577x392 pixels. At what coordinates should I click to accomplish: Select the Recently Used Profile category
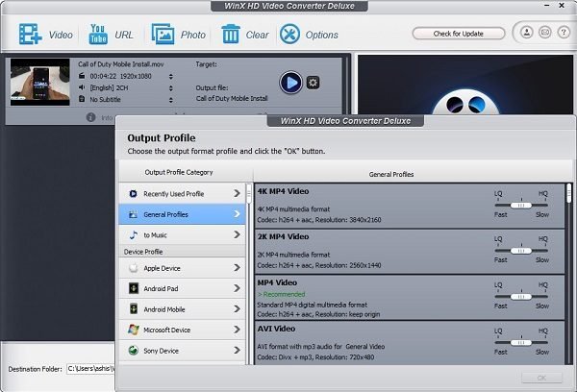click(182, 193)
